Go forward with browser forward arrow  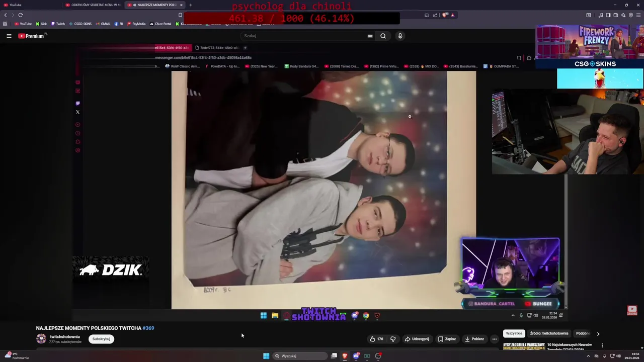(13, 15)
